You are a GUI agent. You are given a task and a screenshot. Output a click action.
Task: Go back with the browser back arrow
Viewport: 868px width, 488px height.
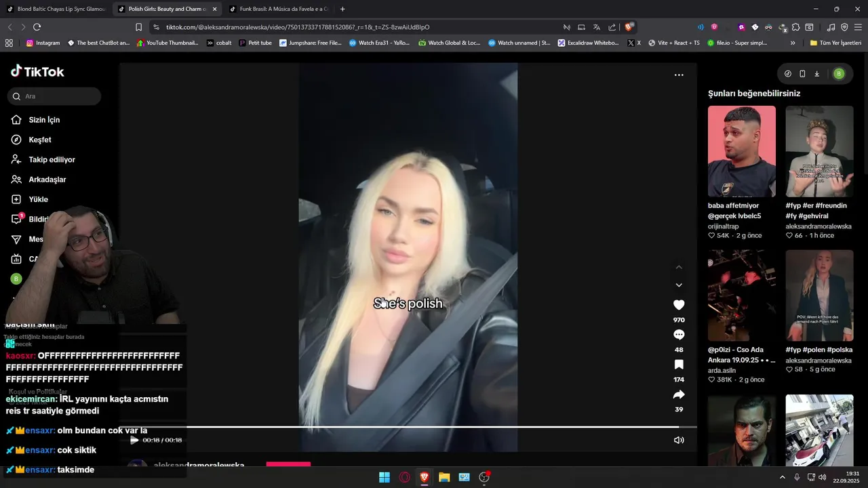[x=9, y=27]
